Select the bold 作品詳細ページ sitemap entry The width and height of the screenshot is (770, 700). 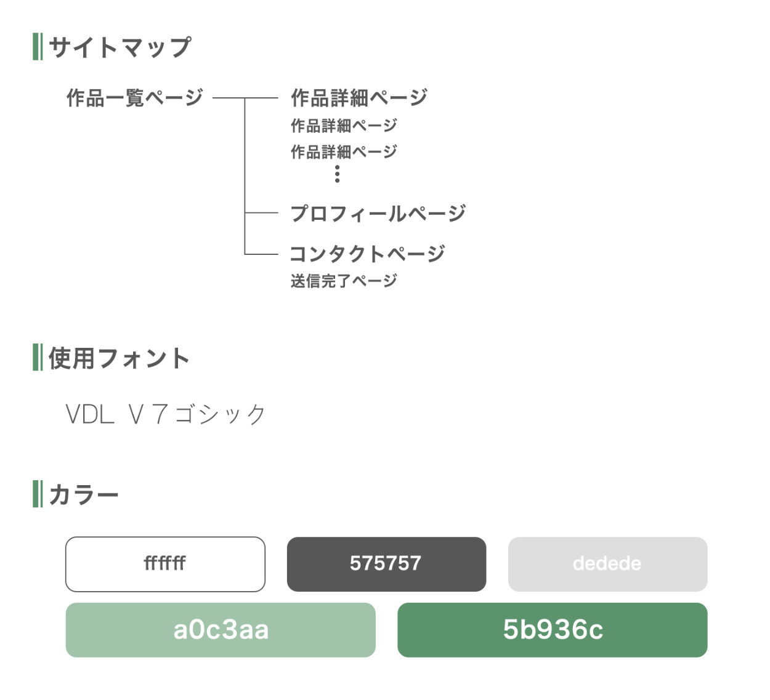359,97
